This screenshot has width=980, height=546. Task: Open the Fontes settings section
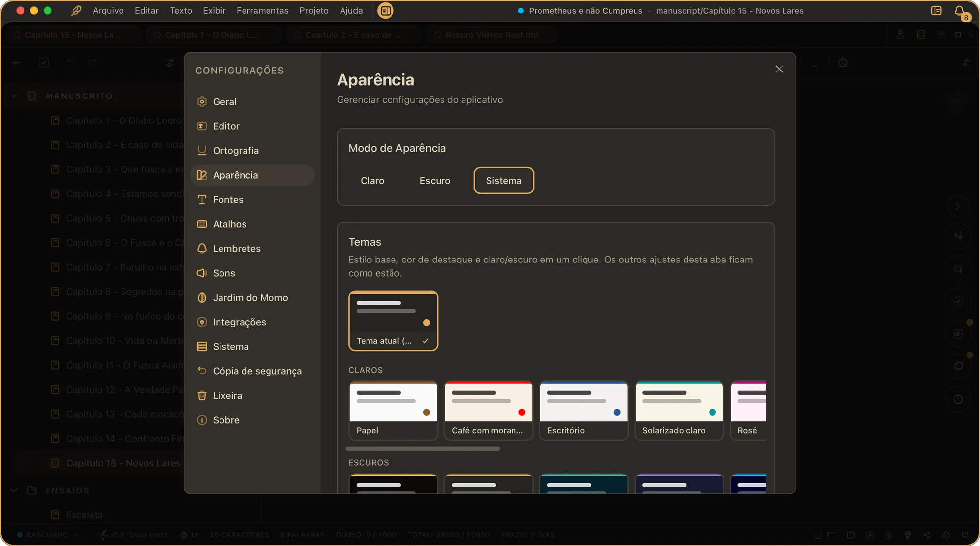click(x=252, y=200)
